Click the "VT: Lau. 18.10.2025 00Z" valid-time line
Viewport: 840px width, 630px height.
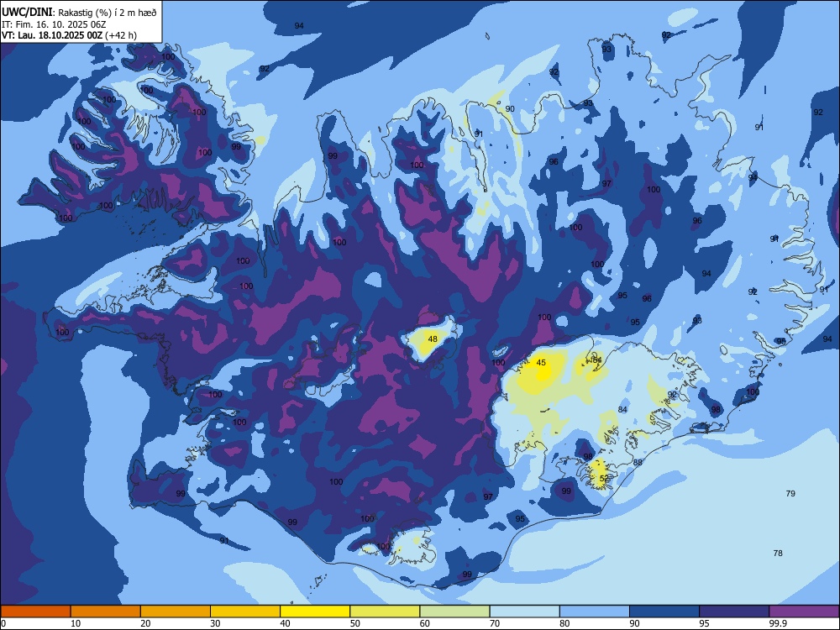[x=52, y=35]
